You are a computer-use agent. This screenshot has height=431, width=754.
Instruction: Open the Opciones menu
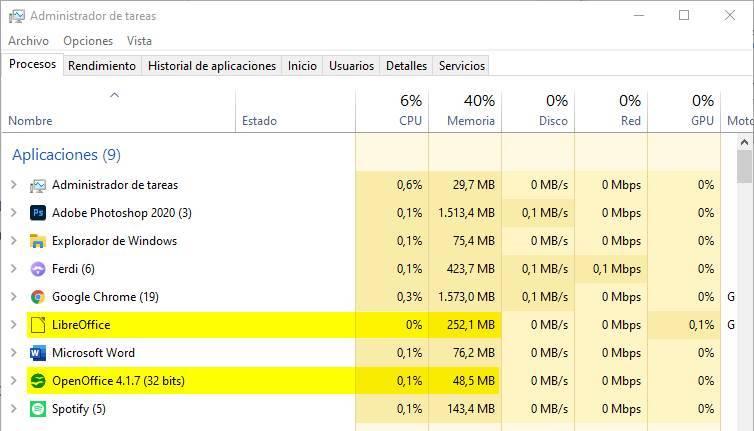(88, 41)
